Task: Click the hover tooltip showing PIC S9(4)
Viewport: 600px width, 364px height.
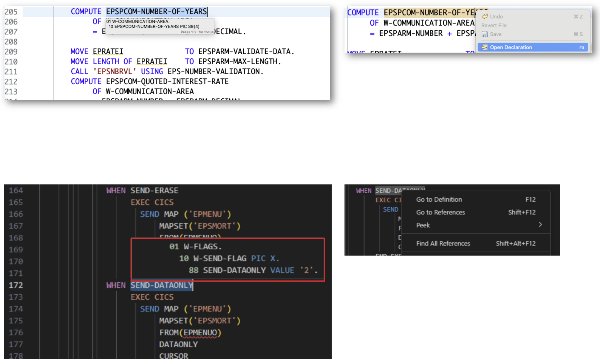Action: (154, 26)
